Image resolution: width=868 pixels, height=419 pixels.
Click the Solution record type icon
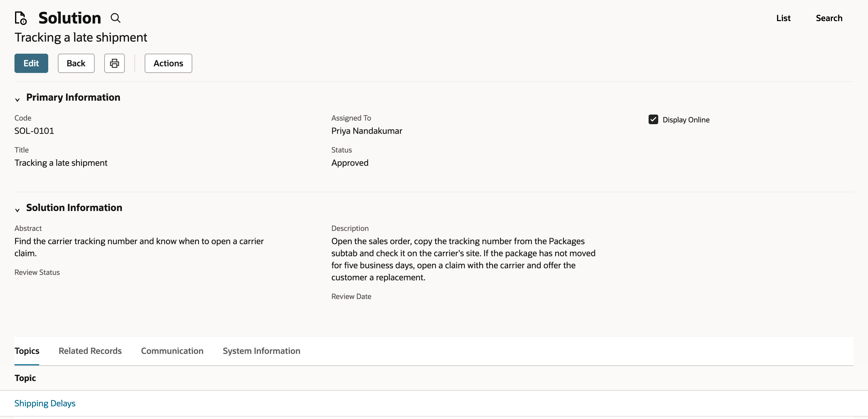pyautogui.click(x=20, y=18)
